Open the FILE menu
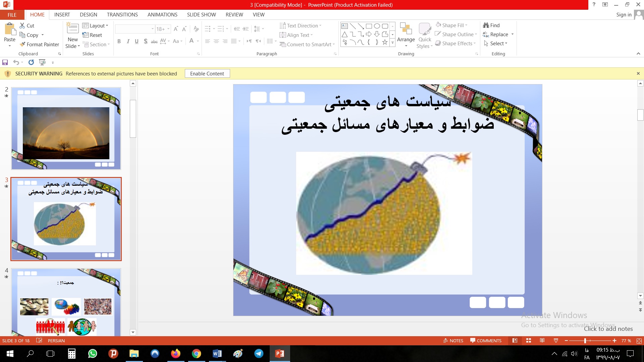This screenshot has height=362, width=644. coord(12,15)
